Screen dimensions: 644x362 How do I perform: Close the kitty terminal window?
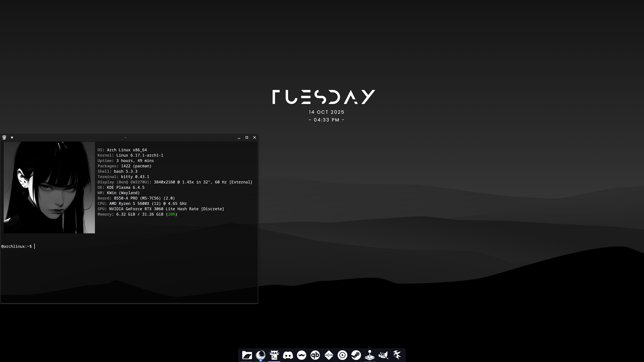[255, 138]
